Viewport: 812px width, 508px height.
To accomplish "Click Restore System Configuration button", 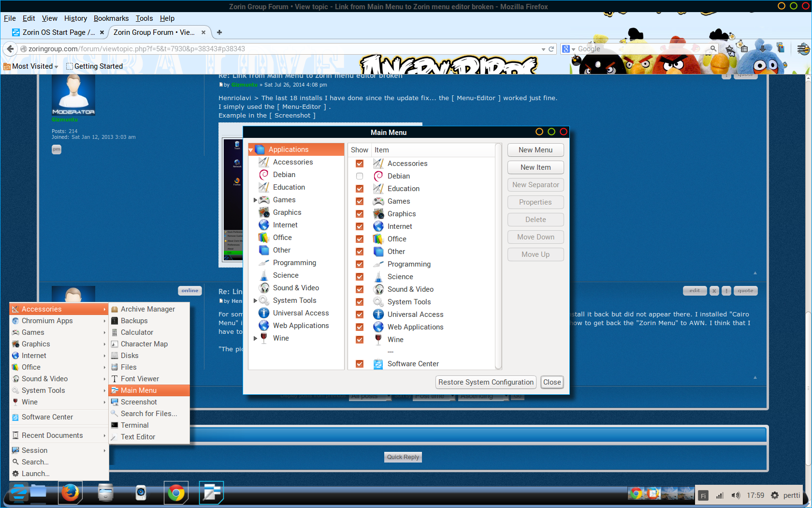I will (486, 382).
